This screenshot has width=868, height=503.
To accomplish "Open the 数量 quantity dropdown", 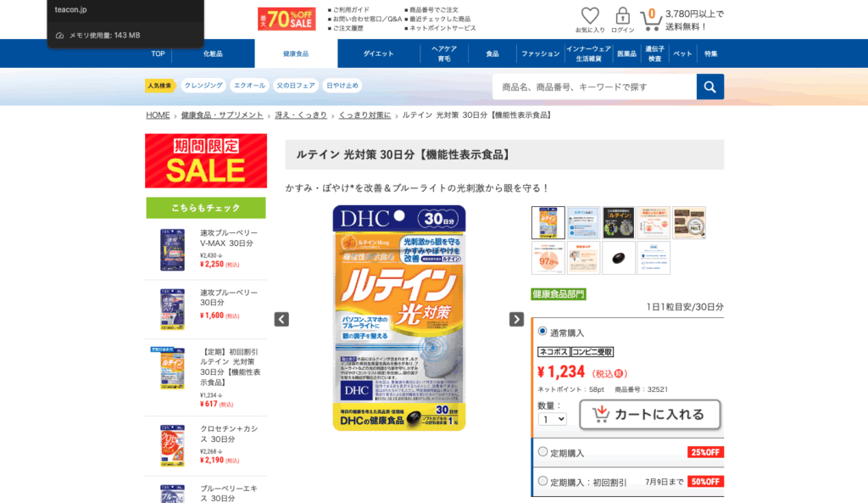I will tap(553, 419).
